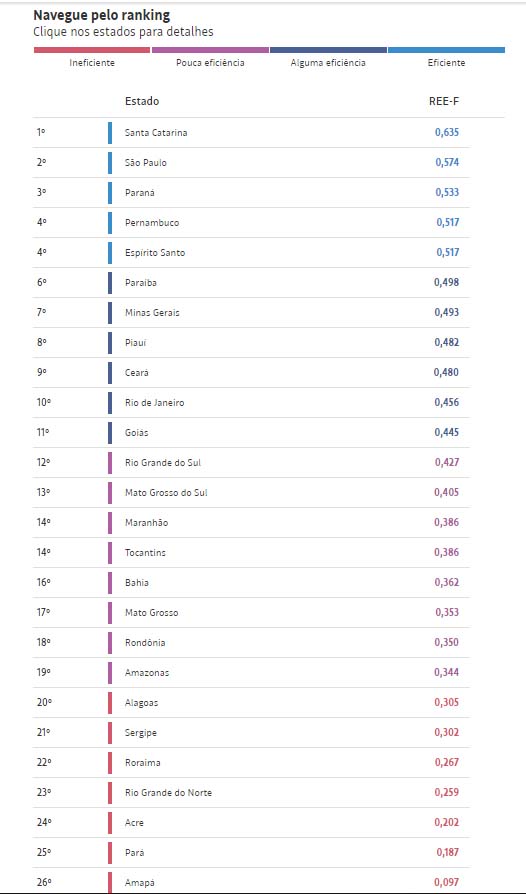526x894 pixels.
Task: Click the Tocantins state name
Action: (x=145, y=552)
